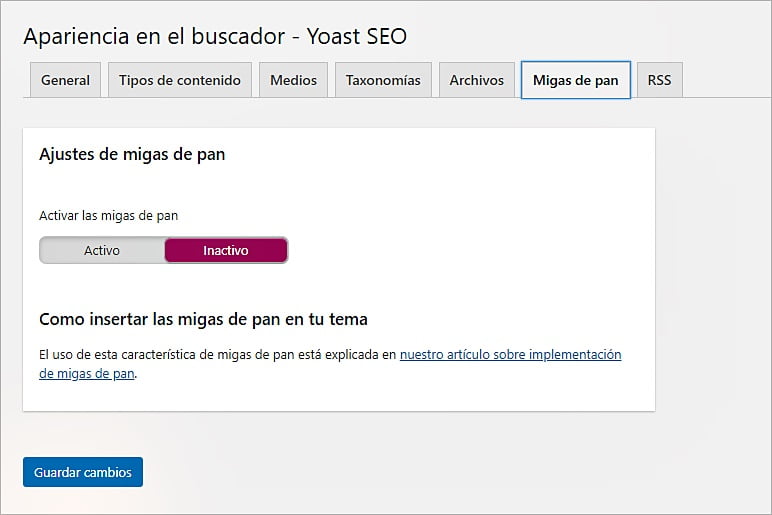Image resolution: width=772 pixels, height=515 pixels.
Task: Select the Inactivo toggle option
Action: tap(226, 250)
